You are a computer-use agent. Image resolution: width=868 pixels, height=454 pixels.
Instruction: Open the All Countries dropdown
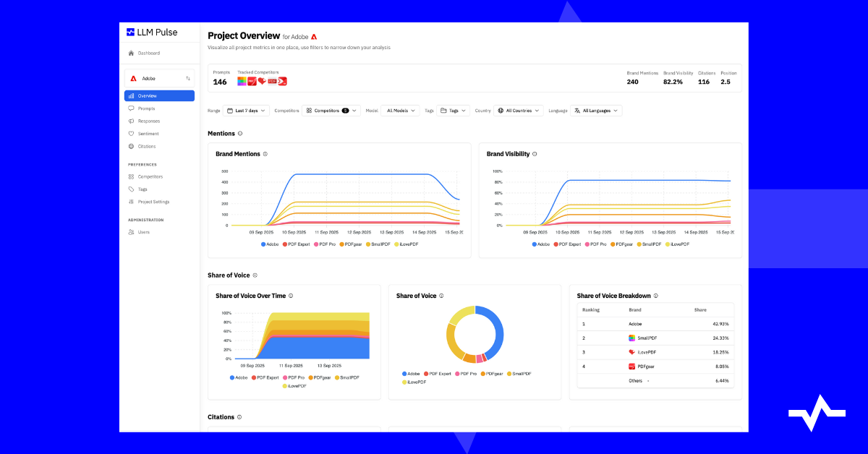tap(519, 111)
